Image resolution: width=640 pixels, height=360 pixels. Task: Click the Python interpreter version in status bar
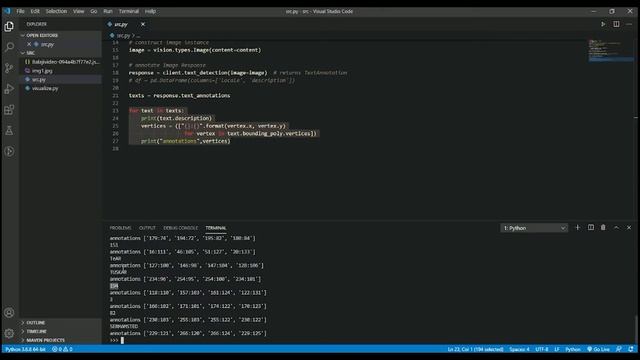(26, 349)
